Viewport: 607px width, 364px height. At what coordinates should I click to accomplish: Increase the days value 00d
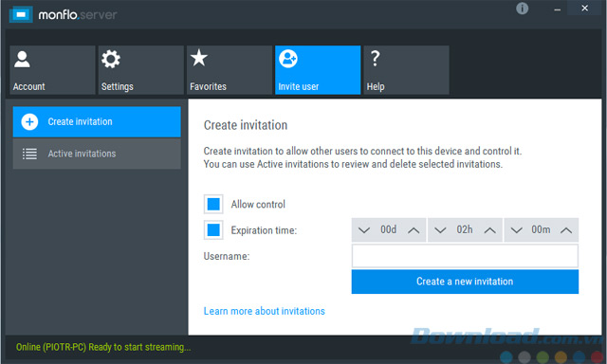click(x=414, y=230)
